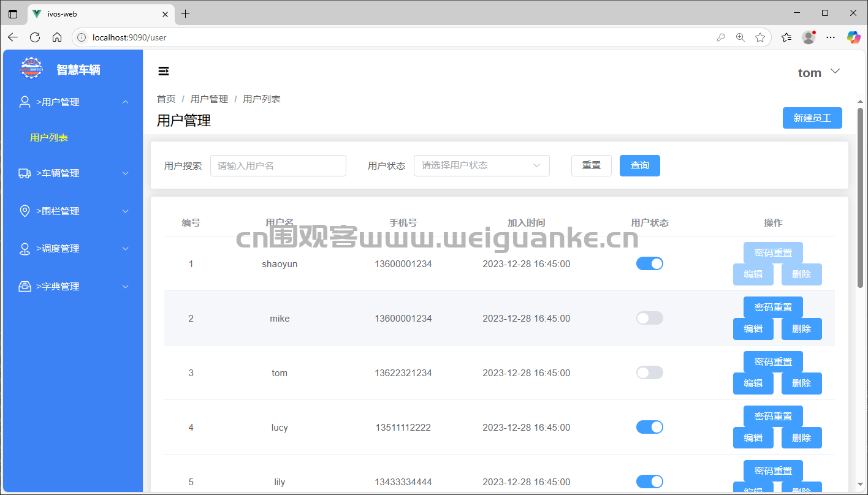
Task: Reload the page with the refresh icon
Action: tap(35, 37)
